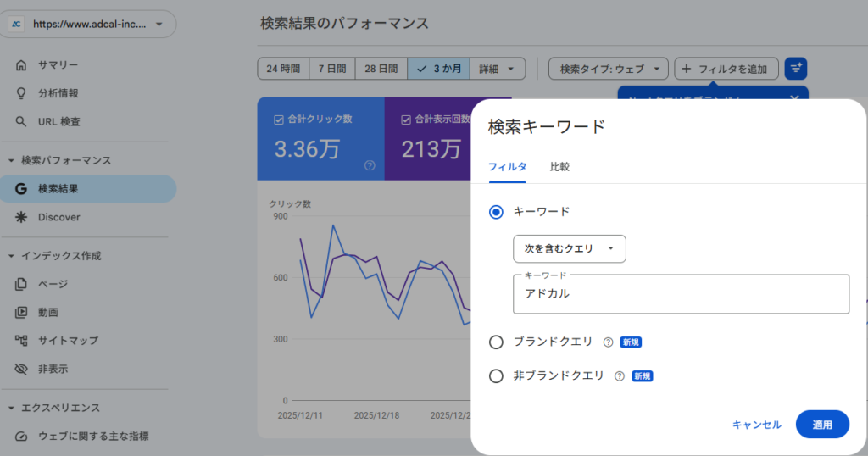Click the magnifier icon next to URL 検査

(x=21, y=122)
